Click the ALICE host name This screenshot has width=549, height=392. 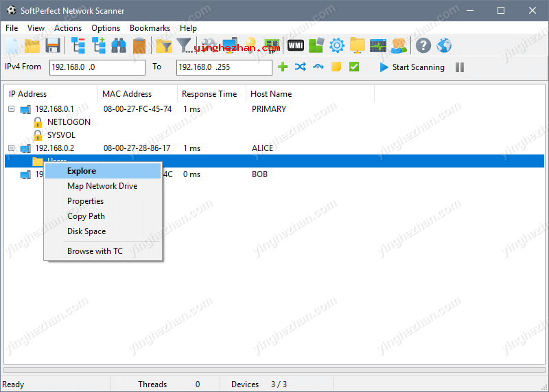coord(262,148)
